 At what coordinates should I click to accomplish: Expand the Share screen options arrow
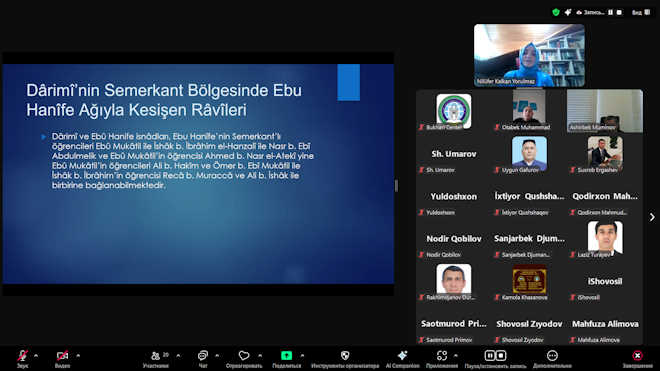pos(302,356)
